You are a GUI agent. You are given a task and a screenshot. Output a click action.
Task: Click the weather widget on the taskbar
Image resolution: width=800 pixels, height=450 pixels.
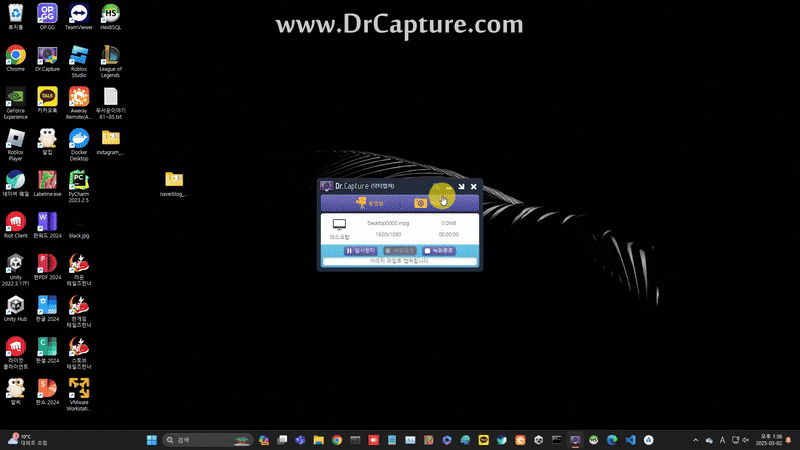point(27,440)
